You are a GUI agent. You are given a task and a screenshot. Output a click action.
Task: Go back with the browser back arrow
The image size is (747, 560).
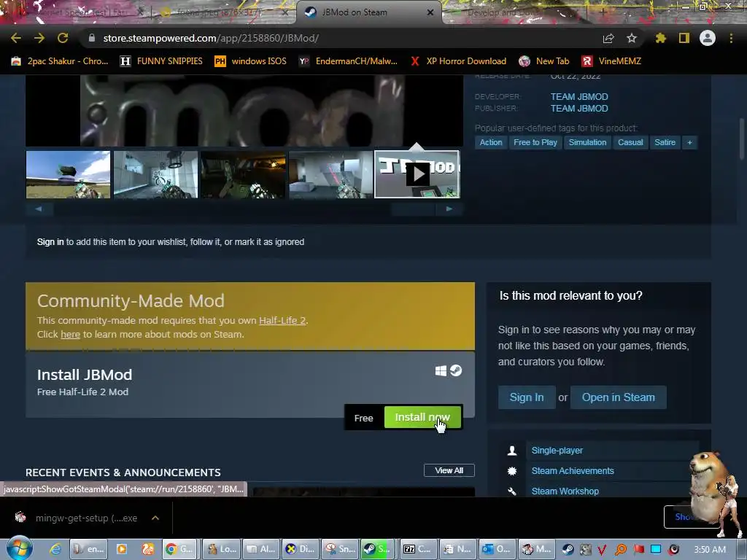(16, 38)
